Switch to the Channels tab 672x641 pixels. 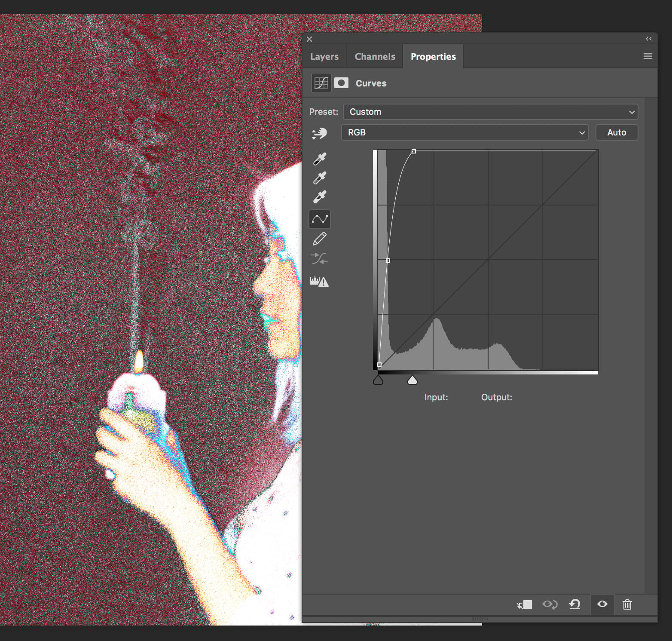(x=375, y=56)
